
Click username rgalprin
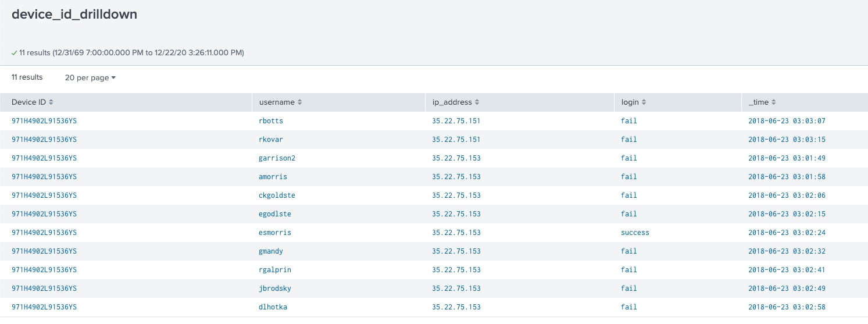click(275, 270)
